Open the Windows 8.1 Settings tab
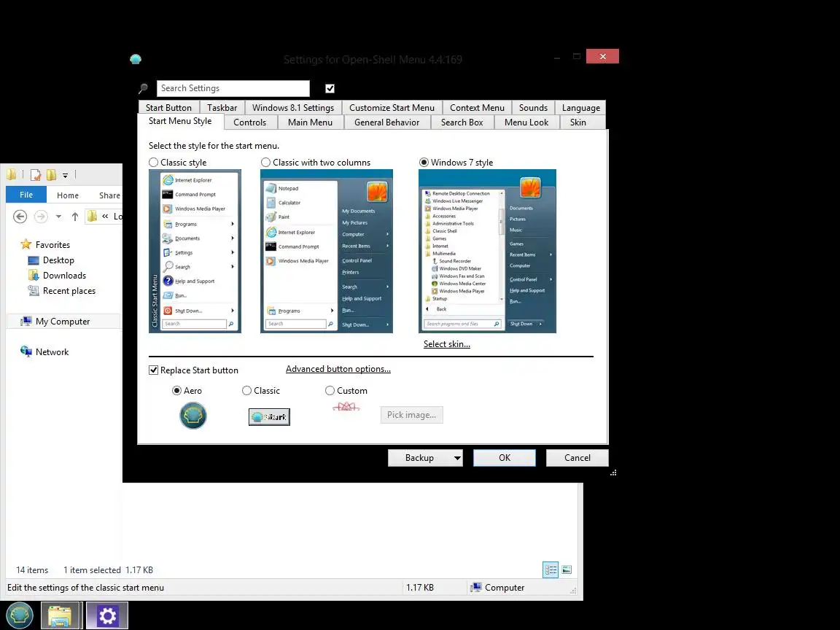The image size is (840, 630). coord(293,108)
